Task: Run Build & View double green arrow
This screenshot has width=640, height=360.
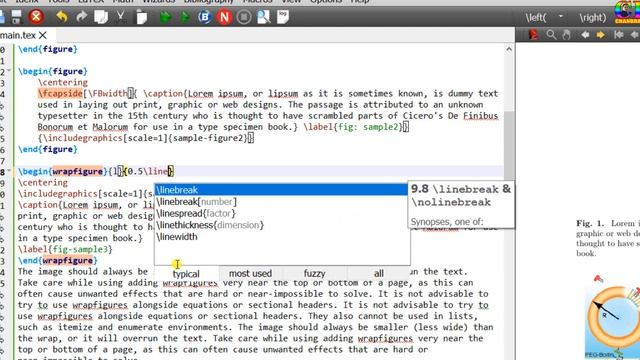Action: coord(165,17)
